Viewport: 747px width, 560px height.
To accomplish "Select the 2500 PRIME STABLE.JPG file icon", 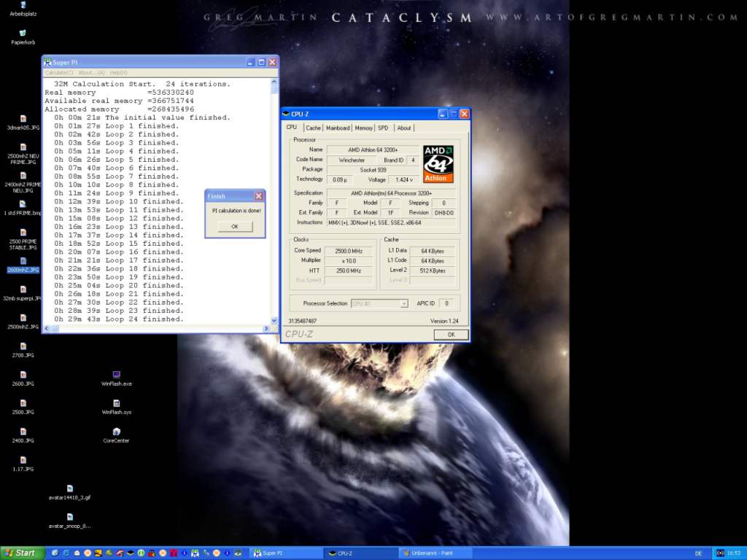I will coord(23,239).
